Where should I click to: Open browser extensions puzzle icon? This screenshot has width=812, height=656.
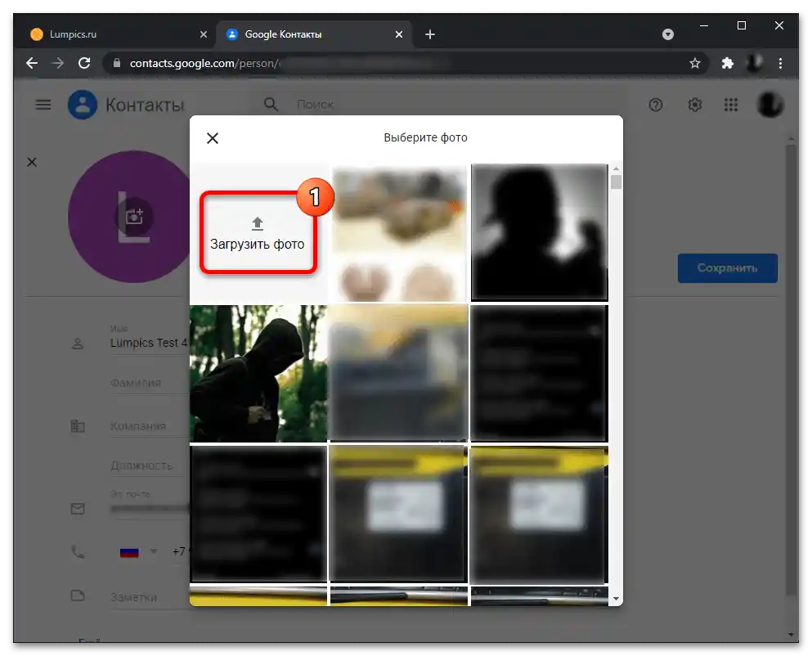tap(727, 63)
